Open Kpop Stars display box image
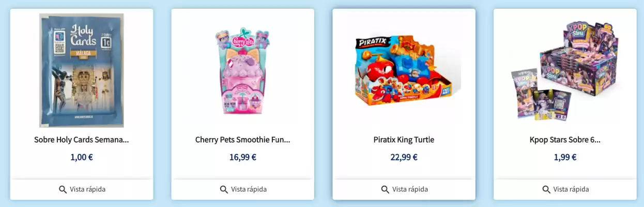644x207 pixels. (565, 71)
